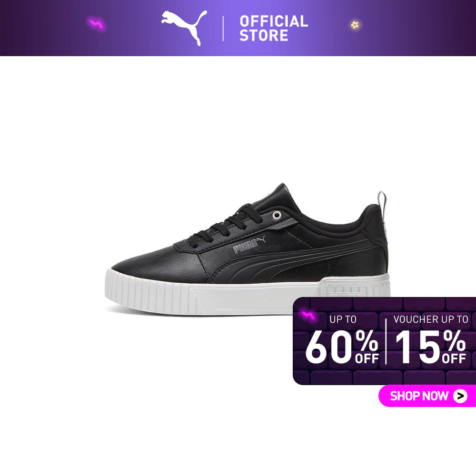Click the 15% OFF voucher text

[430, 347]
